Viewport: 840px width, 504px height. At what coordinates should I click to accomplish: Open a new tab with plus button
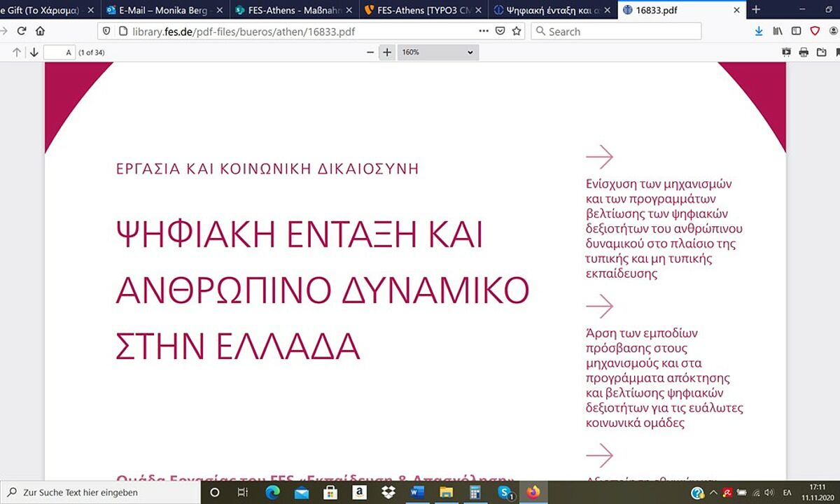[756, 10]
